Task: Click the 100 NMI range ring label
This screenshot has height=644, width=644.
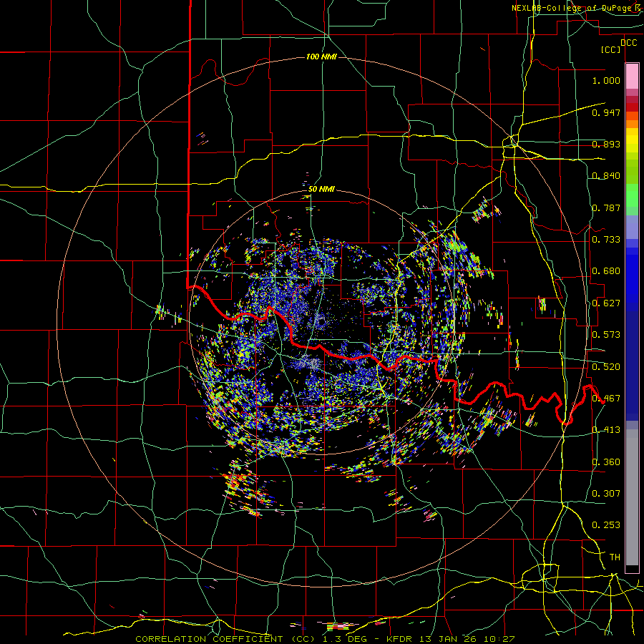Action: click(321, 57)
